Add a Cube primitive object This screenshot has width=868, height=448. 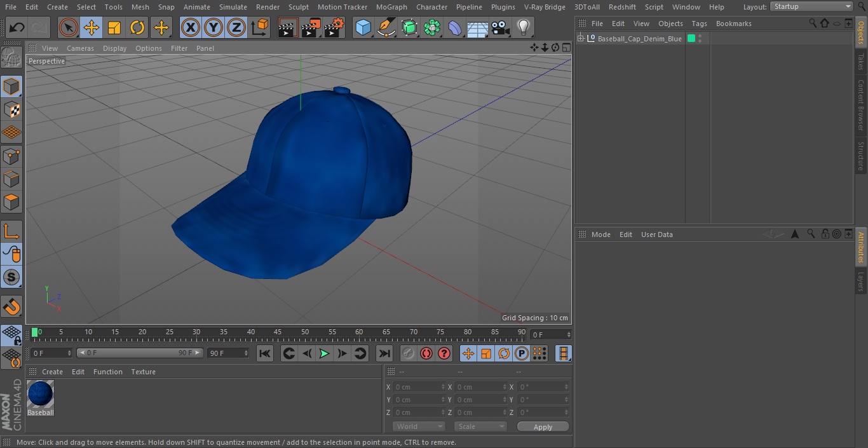tap(363, 28)
